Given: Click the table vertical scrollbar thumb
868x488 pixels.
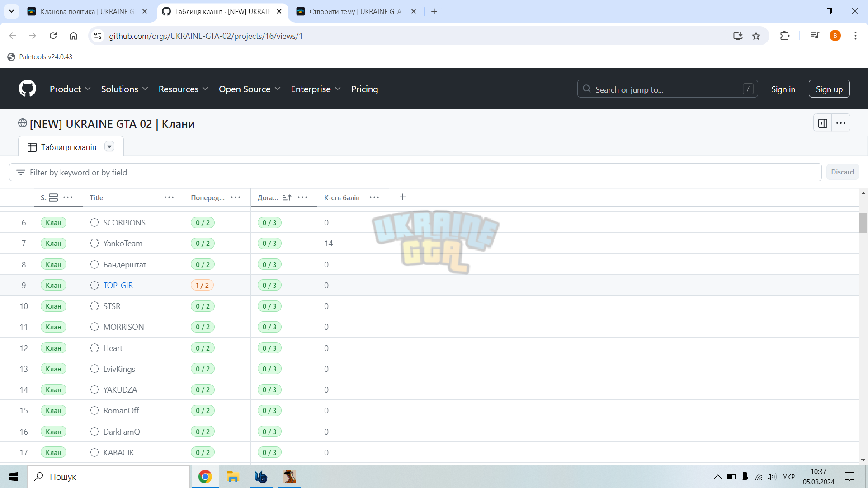Looking at the screenshot, I should (x=863, y=223).
